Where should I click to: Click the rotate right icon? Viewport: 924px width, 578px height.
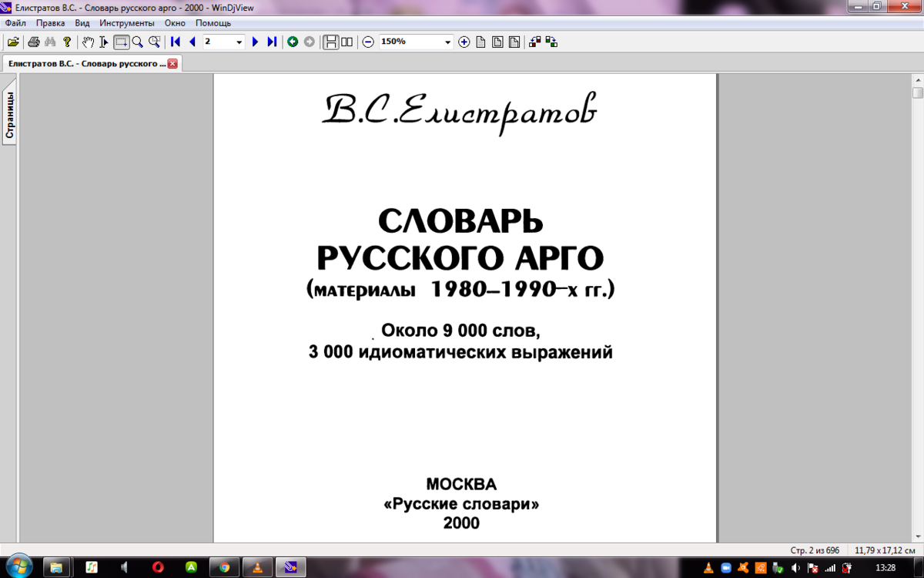click(x=552, y=42)
